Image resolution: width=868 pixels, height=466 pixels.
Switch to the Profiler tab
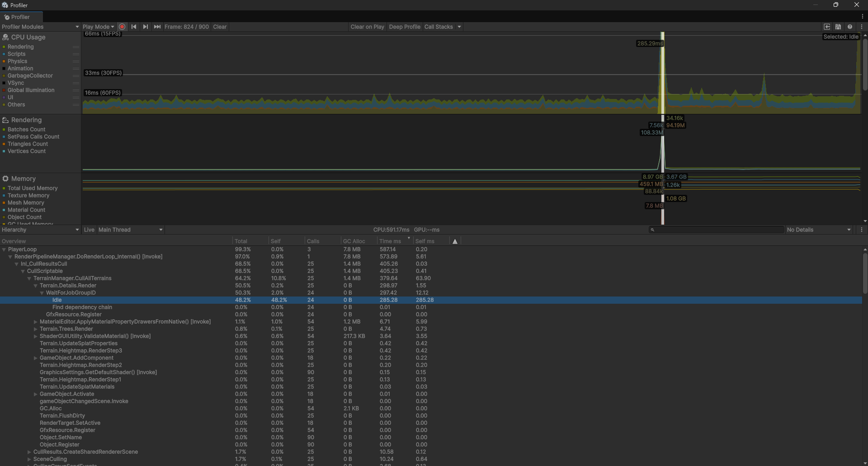pos(20,17)
